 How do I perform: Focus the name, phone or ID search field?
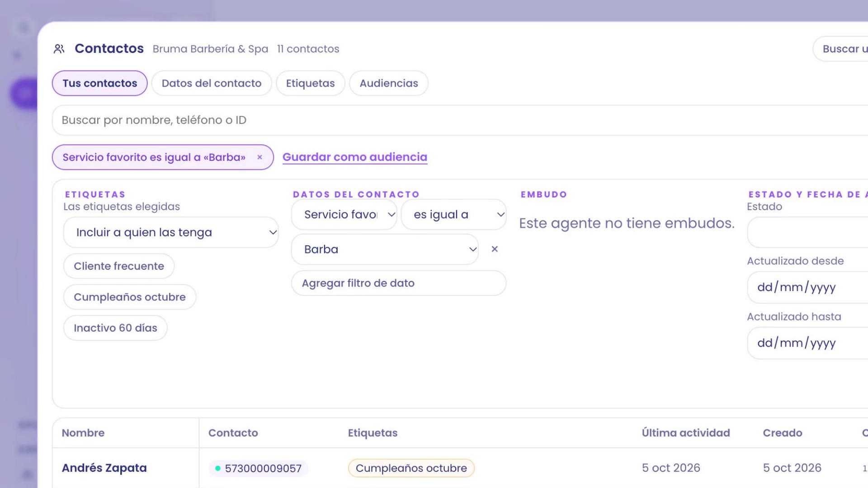point(460,120)
